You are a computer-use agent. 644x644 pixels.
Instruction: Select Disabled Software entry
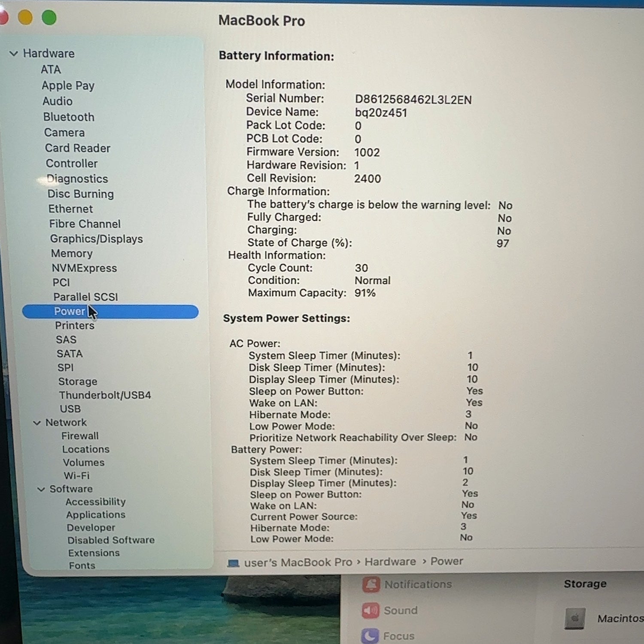coord(111,540)
